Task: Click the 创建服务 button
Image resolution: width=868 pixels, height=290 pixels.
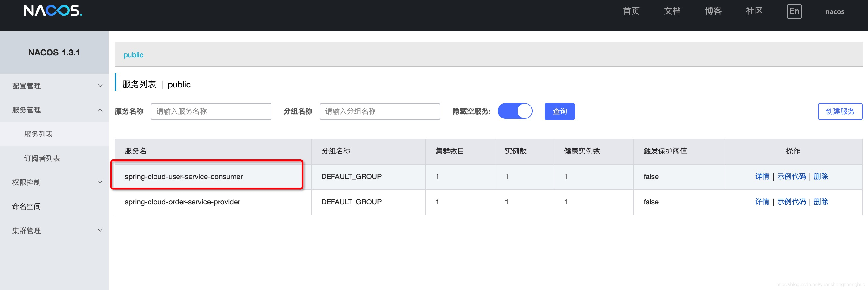Action: [x=840, y=112]
